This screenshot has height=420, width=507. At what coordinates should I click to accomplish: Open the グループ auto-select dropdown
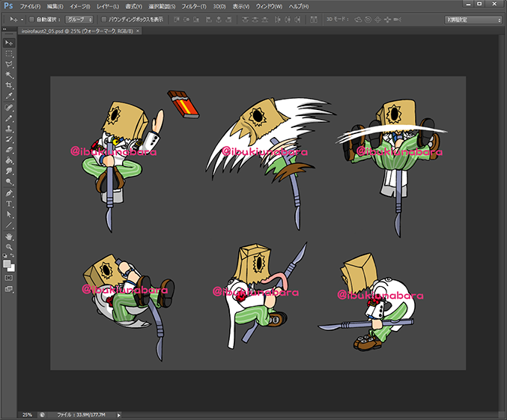tap(79, 19)
